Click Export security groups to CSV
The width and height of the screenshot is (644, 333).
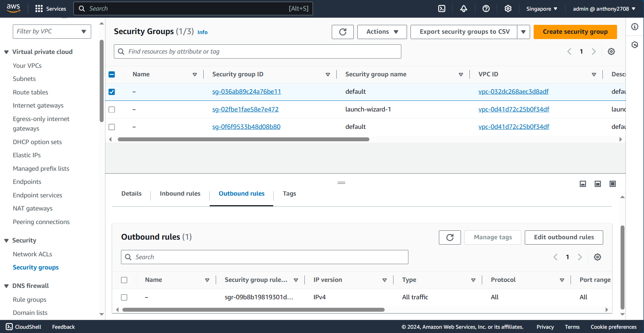pos(464,32)
